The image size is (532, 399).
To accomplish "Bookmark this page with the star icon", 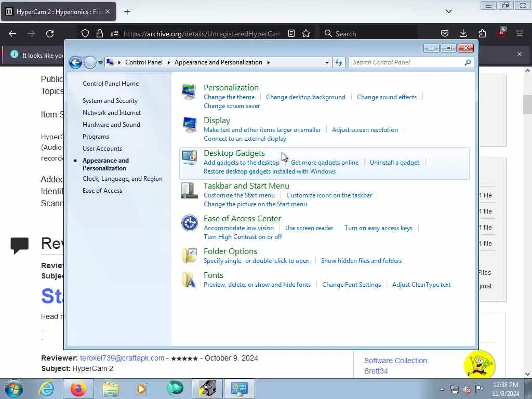I will click(306, 34).
